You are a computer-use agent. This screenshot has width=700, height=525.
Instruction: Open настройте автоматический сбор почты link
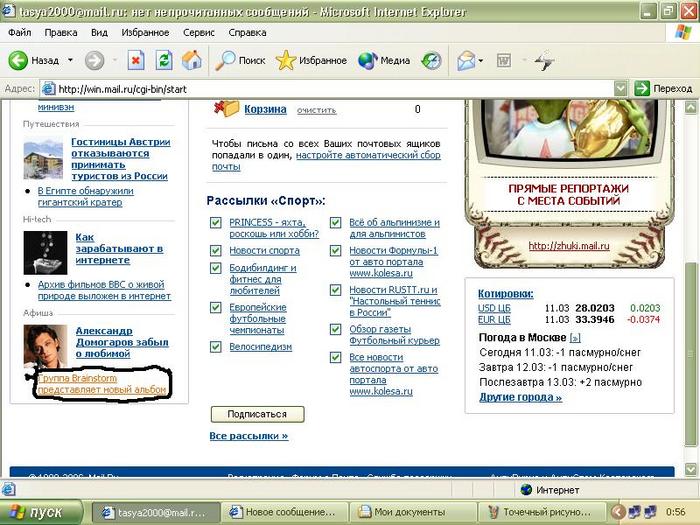tap(326, 161)
